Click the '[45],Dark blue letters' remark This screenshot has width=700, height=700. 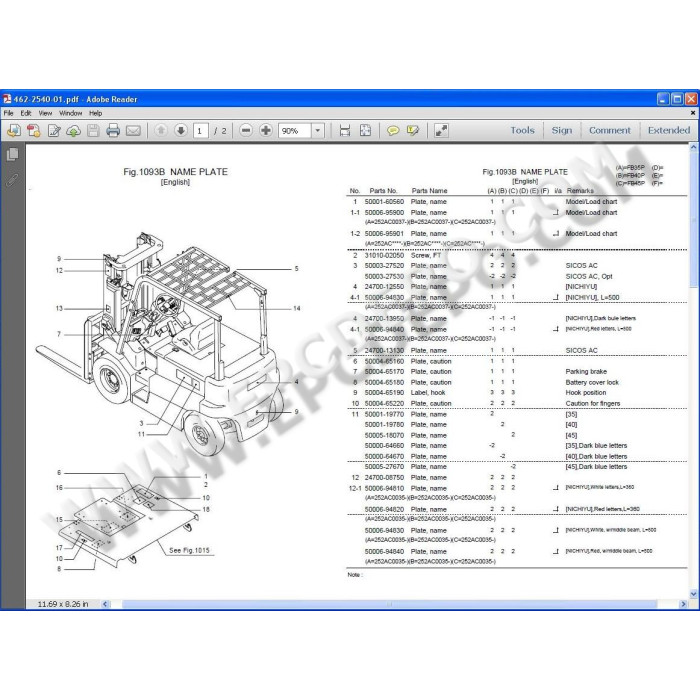coord(596,467)
